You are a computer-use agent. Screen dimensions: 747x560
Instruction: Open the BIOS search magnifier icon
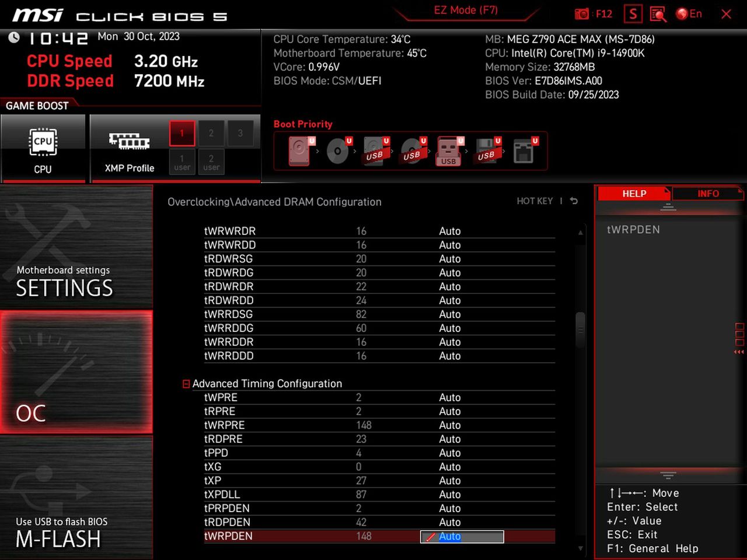[658, 14]
